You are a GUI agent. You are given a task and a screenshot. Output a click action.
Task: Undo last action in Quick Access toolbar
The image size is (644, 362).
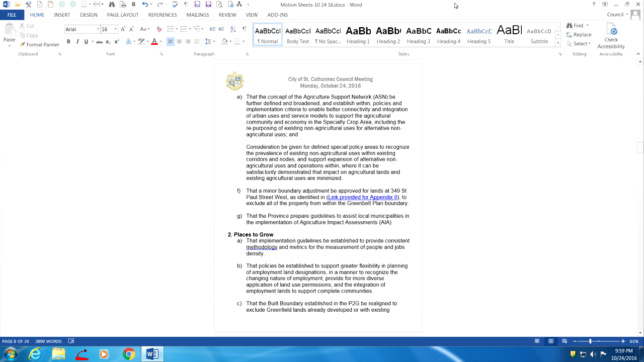[x=145, y=5]
